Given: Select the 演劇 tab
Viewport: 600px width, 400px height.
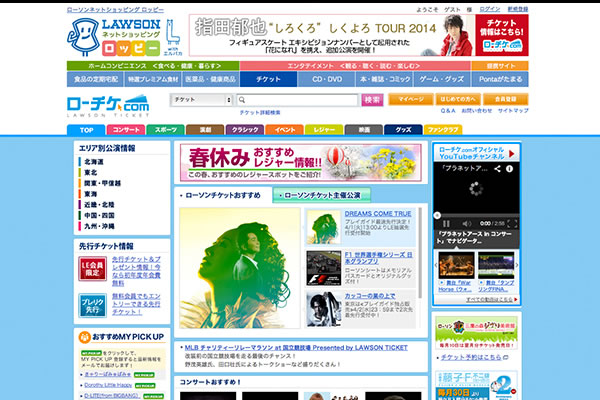Looking at the screenshot, I should [x=205, y=130].
